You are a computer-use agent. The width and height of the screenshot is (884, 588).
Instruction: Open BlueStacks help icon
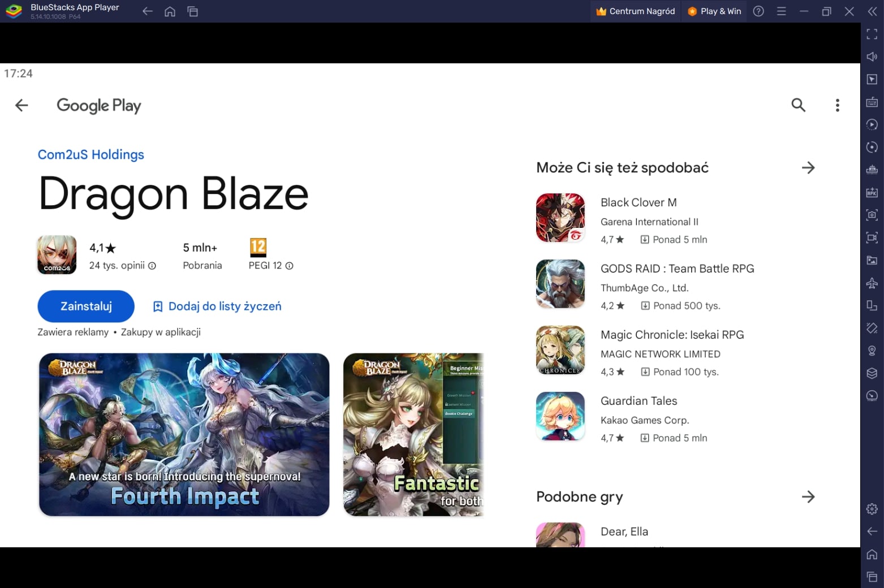point(758,11)
